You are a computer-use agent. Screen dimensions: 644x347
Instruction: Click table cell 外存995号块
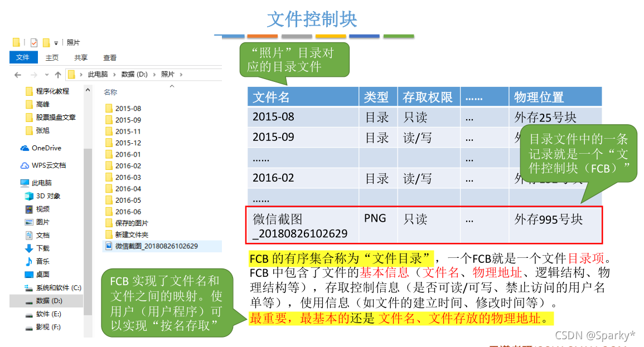pyautogui.click(x=549, y=219)
